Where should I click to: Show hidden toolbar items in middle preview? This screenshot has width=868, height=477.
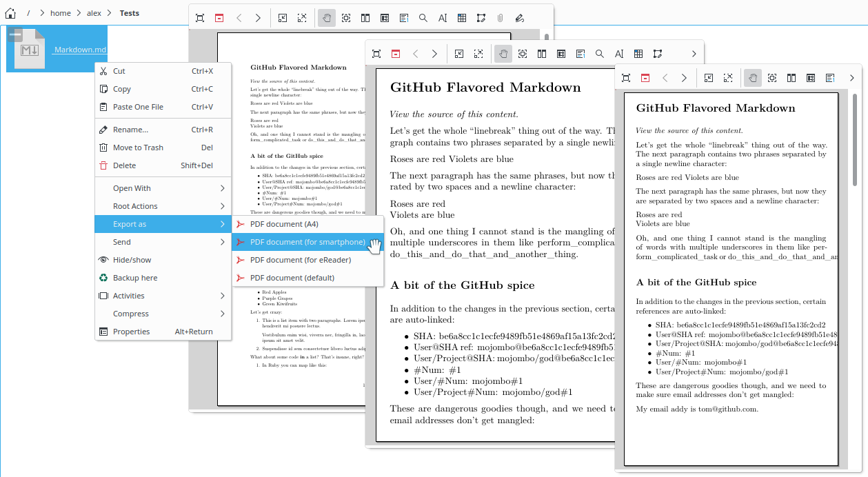click(694, 54)
